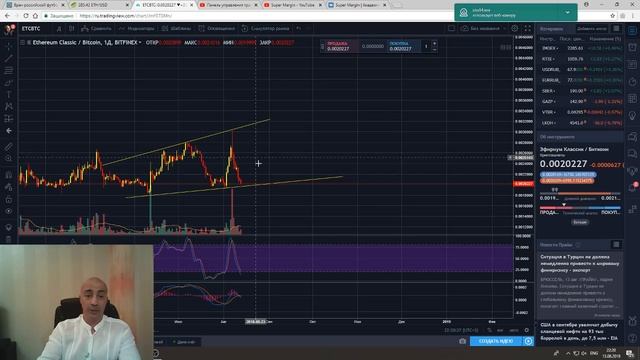This screenshot has height=360, width=640.
Task: Click the technical rating sell/buy gauge
Action: 580,208
